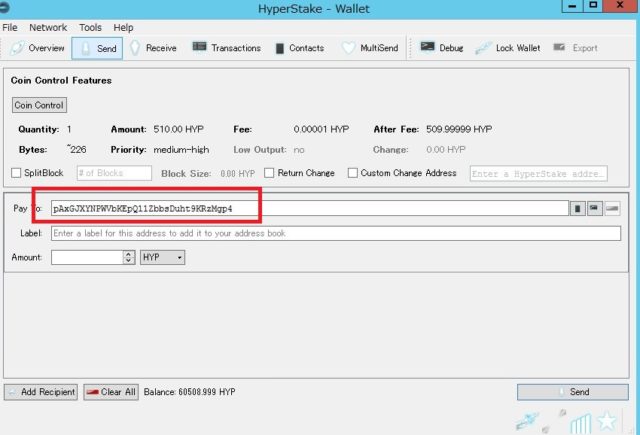
Task: Click the ~226 bytes value
Action: pos(77,149)
